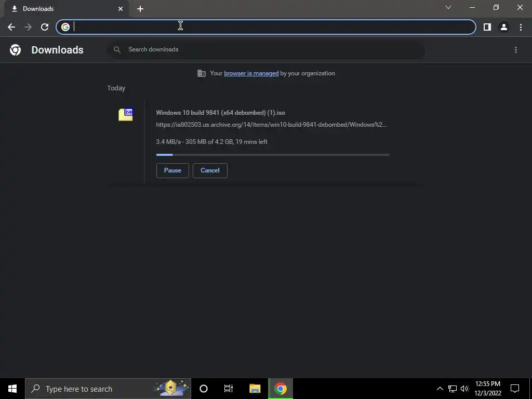Click the 'Downloads' page heading
532x399 pixels.
(x=57, y=50)
